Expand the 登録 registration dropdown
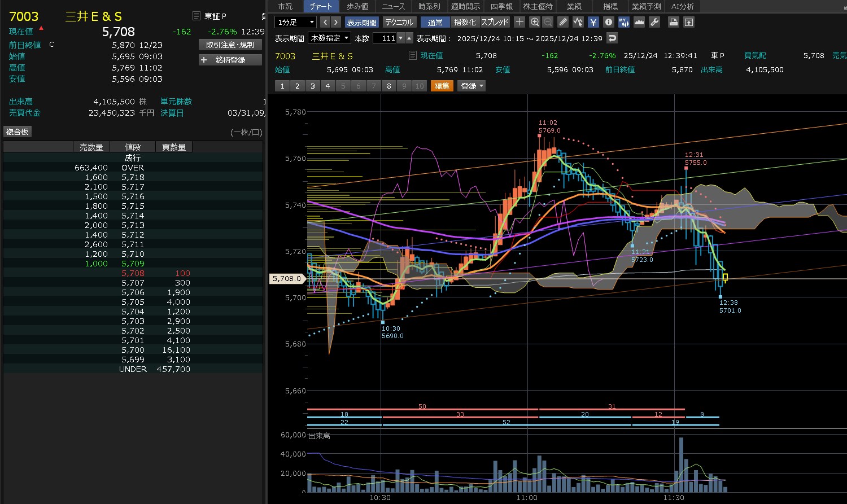 click(x=472, y=86)
